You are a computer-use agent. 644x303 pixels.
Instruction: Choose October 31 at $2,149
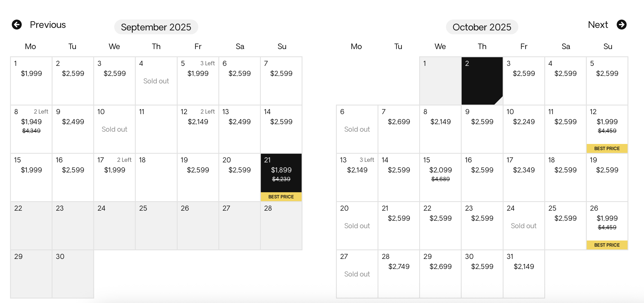click(x=524, y=274)
